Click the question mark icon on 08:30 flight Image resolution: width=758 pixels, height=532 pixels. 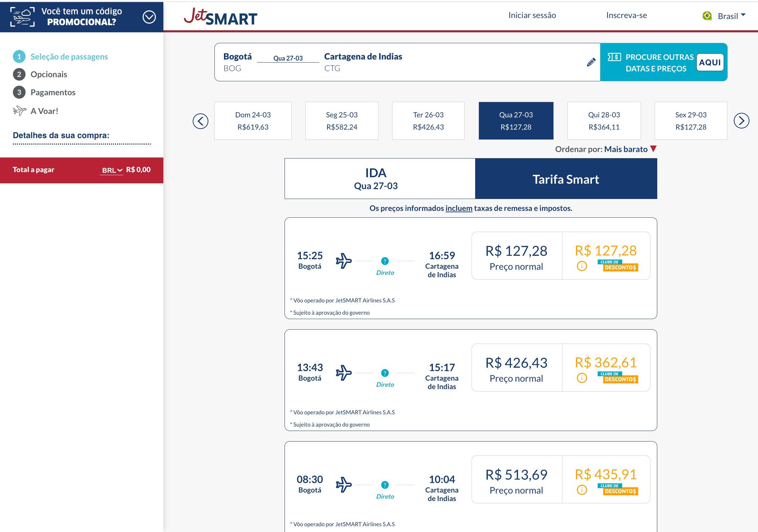click(385, 485)
